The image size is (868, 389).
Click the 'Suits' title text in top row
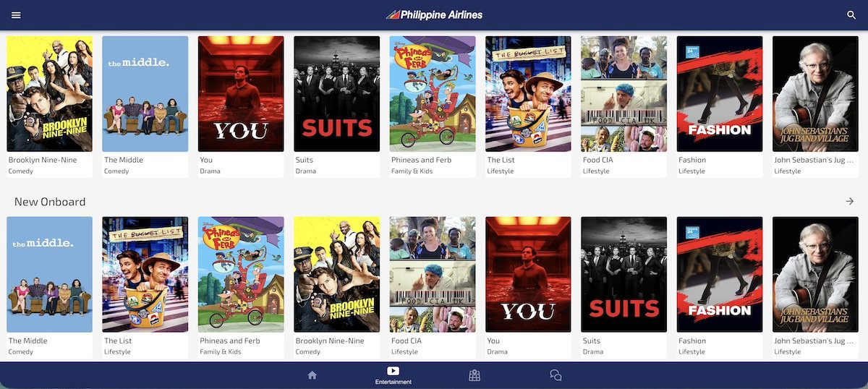pos(305,160)
